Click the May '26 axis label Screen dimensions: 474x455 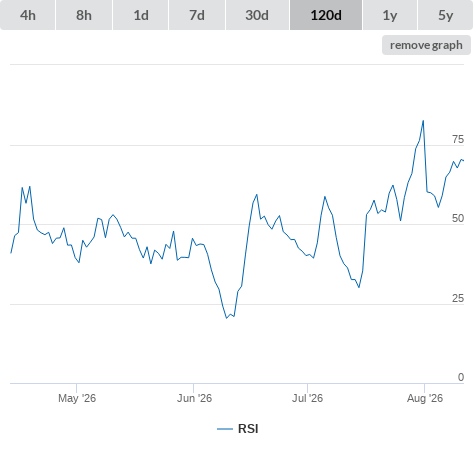(77, 398)
